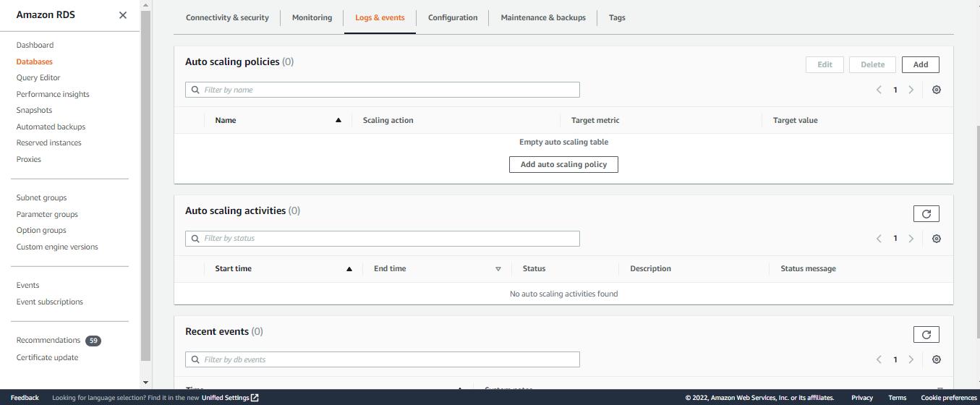Focus the Filter by db events input
The width and height of the screenshot is (980, 405).
point(383,359)
